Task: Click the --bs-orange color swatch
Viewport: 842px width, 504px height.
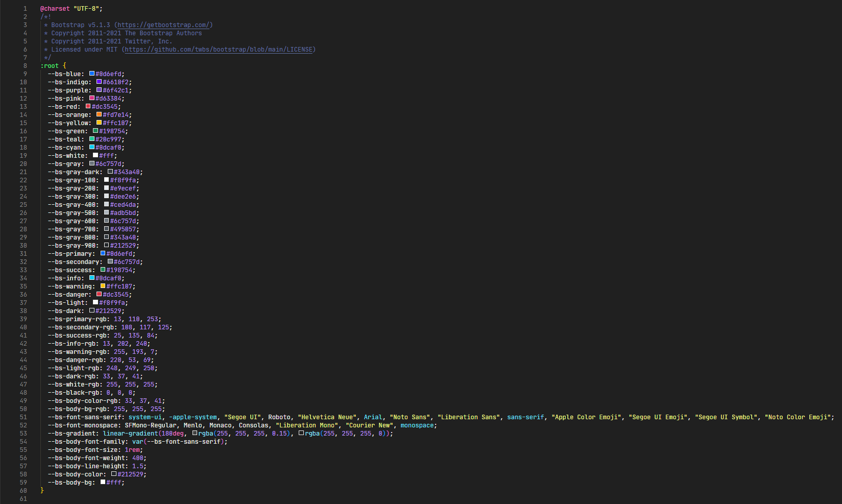Action: tap(99, 114)
